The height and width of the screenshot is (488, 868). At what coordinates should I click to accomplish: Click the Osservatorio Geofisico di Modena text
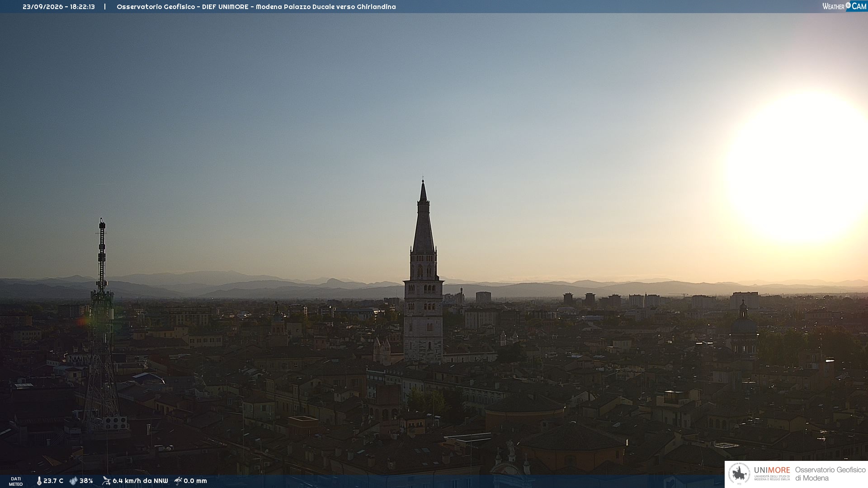[x=830, y=474]
